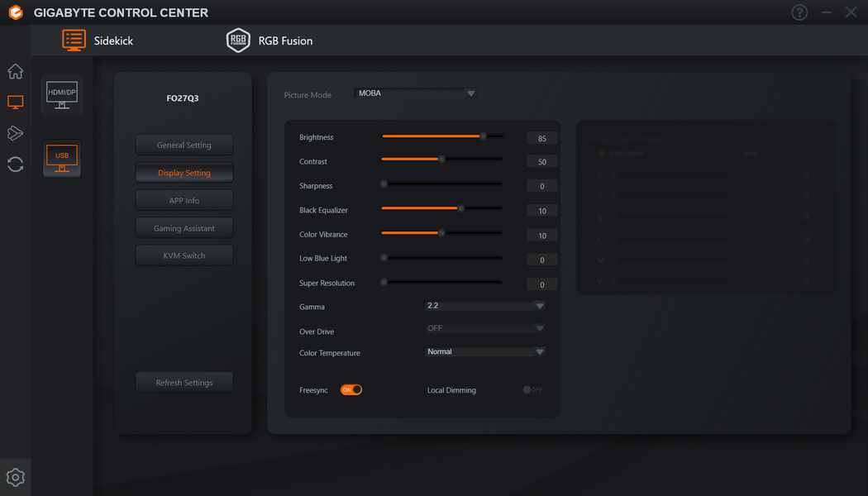
Task: Open the settings gear icon
Action: click(x=16, y=477)
